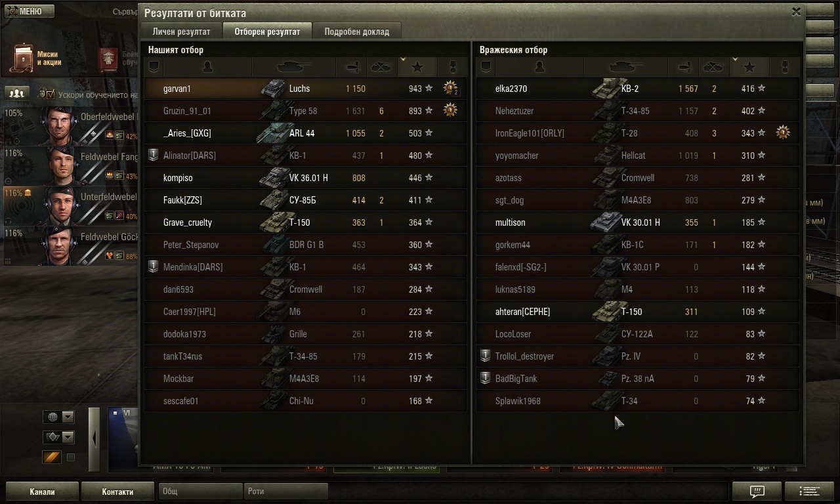Sort our team by damage dealt column
Image resolution: width=840 pixels, height=504 pixels.
tap(353, 67)
